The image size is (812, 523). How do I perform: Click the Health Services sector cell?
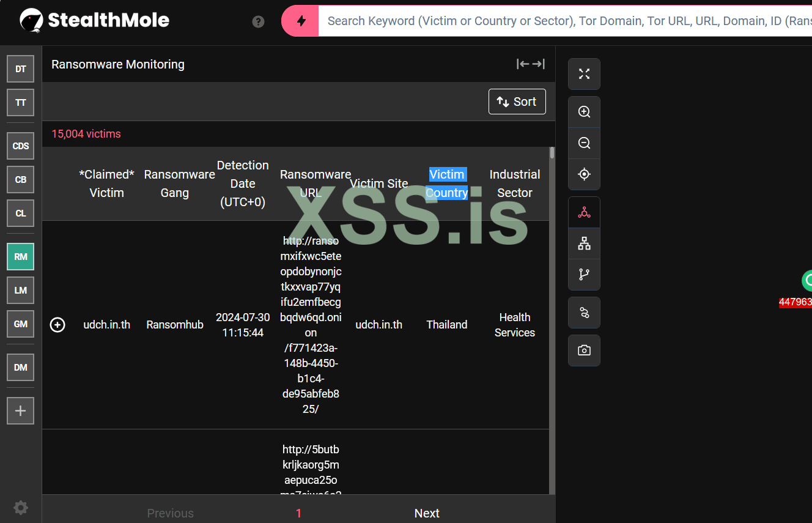point(515,325)
